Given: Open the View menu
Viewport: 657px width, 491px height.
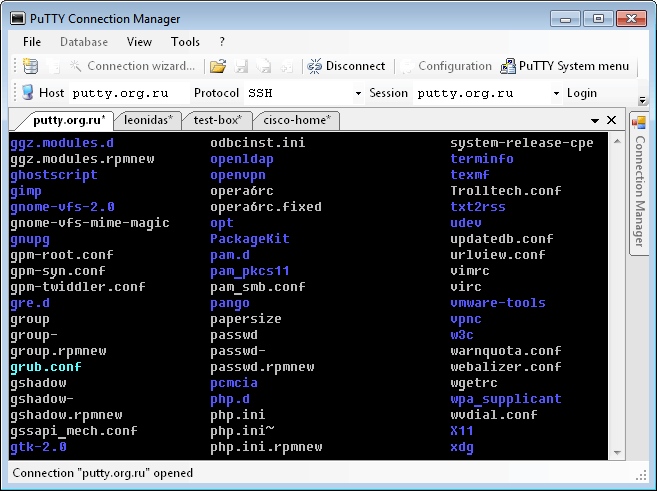Looking at the screenshot, I should 139,42.
